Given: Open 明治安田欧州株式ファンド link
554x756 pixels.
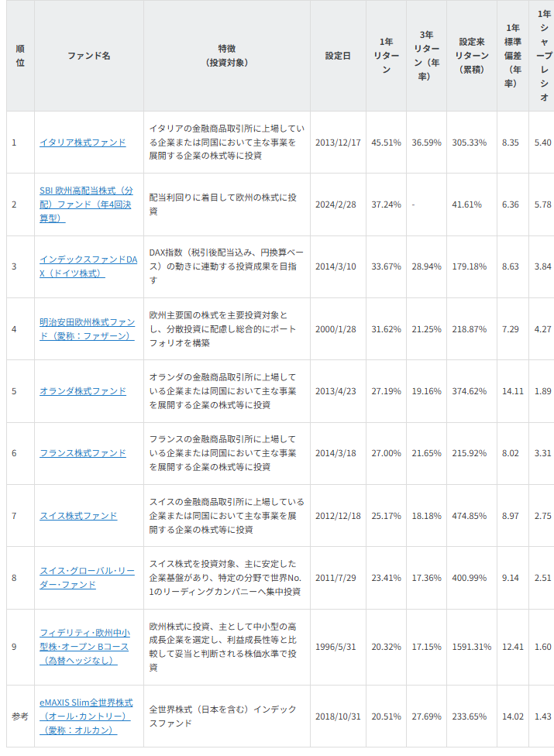Looking at the screenshot, I should [87, 328].
